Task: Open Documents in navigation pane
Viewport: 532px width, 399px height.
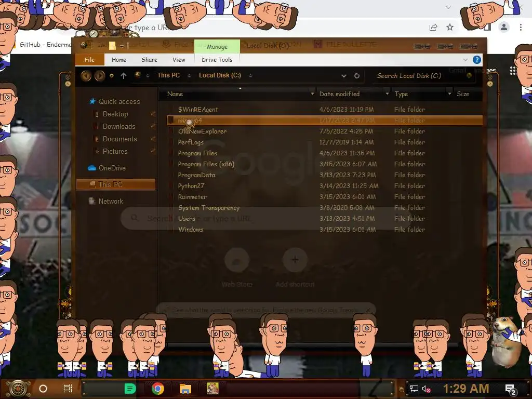Action: pyautogui.click(x=120, y=139)
